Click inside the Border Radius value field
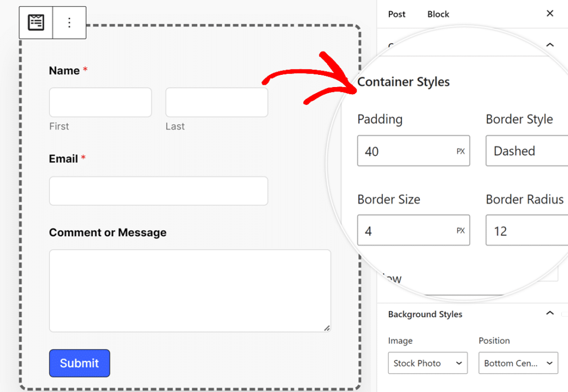Screen dimensions: 568x392 pyautogui.click(x=526, y=230)
